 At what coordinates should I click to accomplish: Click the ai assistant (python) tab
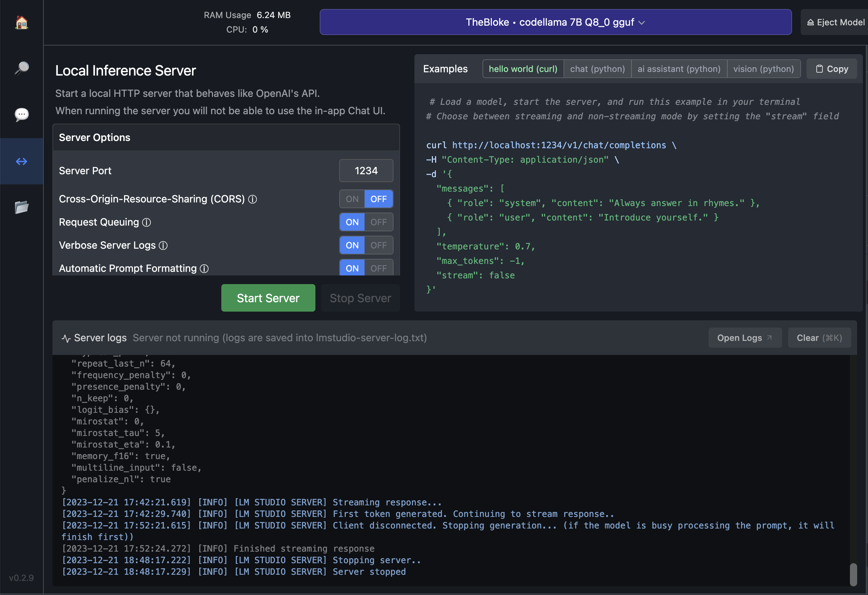tap(679, 68)
